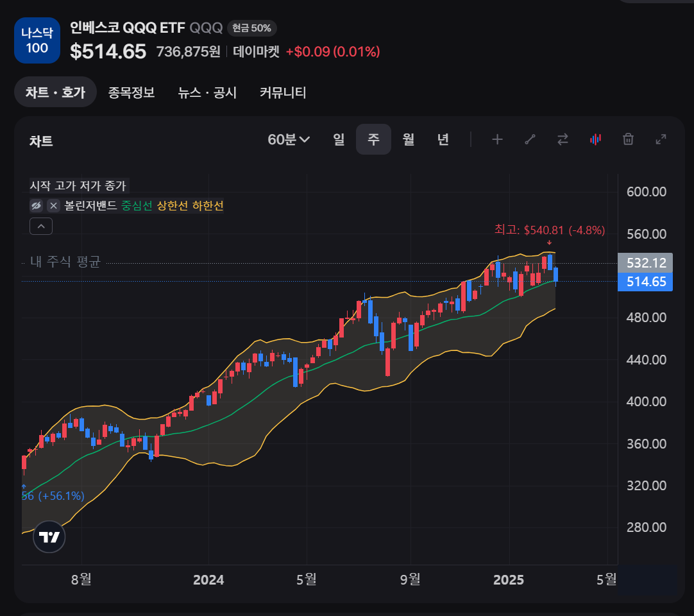
Task: Click the trash delete drawings icon
Action: pos(628,139)
